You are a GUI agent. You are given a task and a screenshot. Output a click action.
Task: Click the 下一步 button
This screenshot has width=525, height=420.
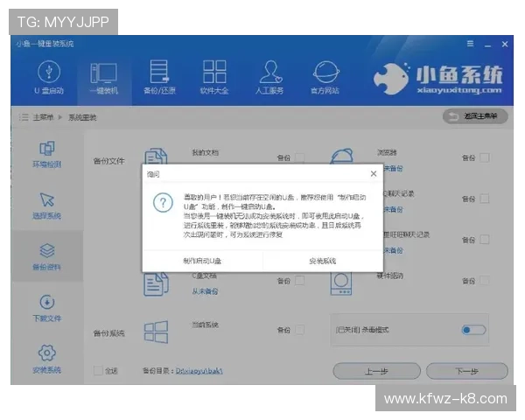tap(467, 371)
